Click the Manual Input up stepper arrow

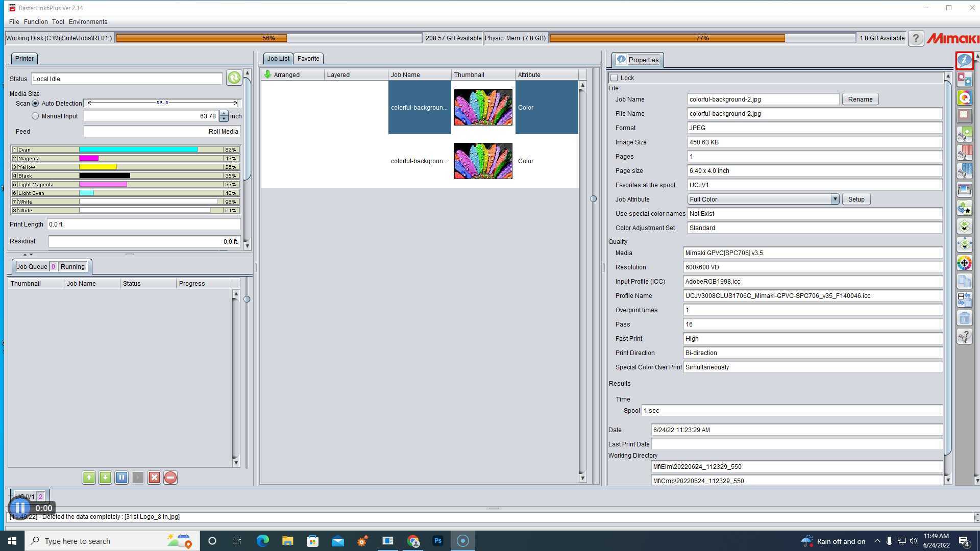[224, 113]
